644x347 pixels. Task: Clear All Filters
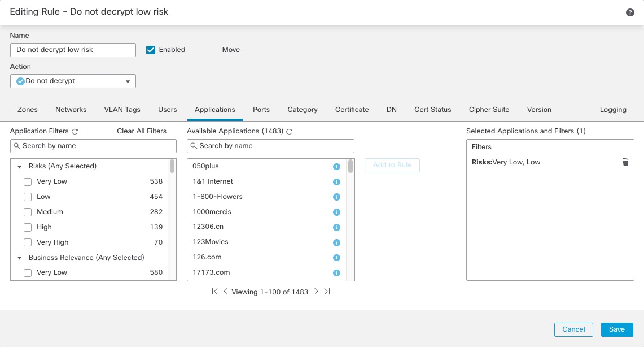[x=142, y=131]
